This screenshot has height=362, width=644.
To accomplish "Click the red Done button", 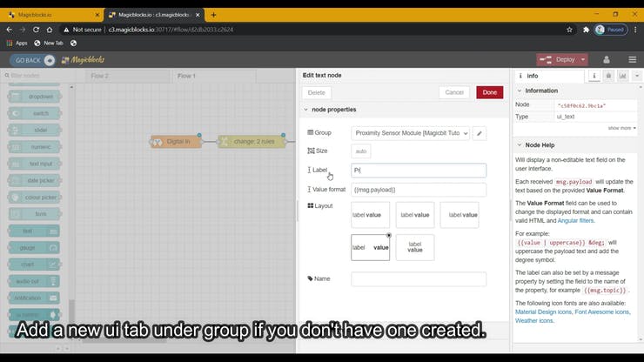I will (490, 92).
